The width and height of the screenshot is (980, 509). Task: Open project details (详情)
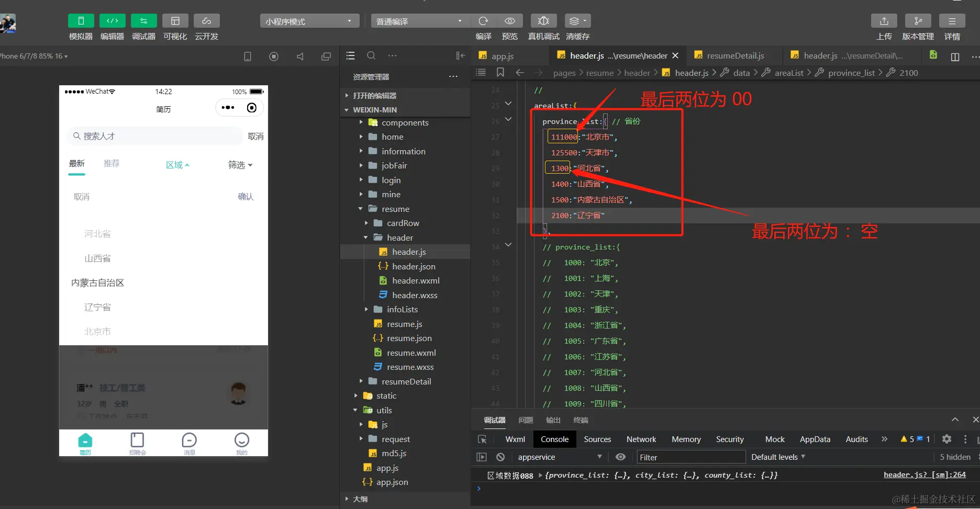pyautogui.click(x=952, y=21)
